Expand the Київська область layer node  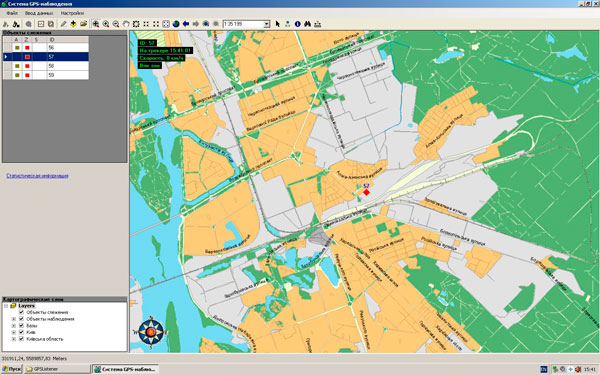14,339
